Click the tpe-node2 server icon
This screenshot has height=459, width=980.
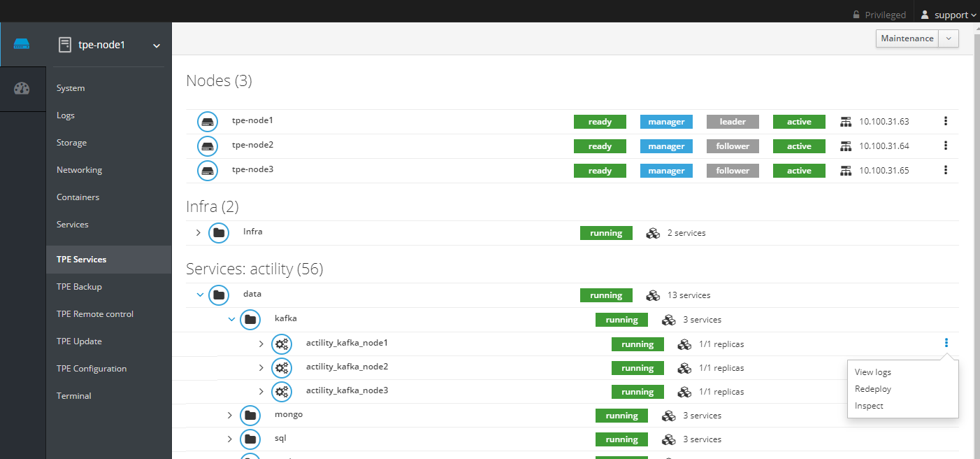click(x=208, y=146)
